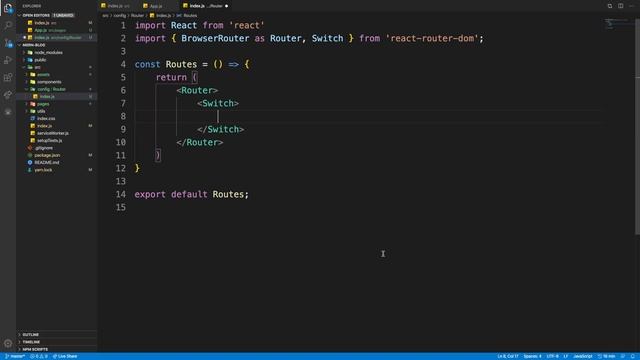Open the Source Control view
This screenshot has width=640, height=360.
point(8,43)
